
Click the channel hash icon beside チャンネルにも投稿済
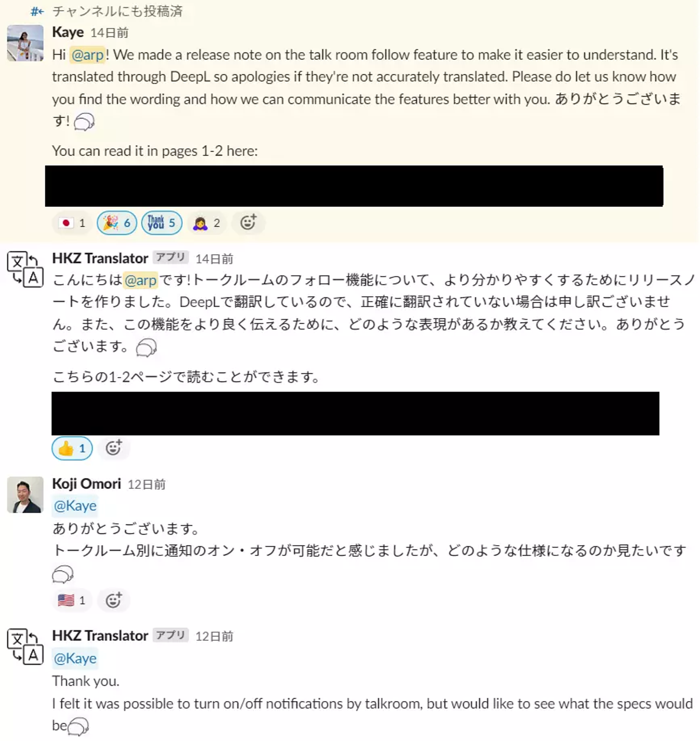point(37,11)
